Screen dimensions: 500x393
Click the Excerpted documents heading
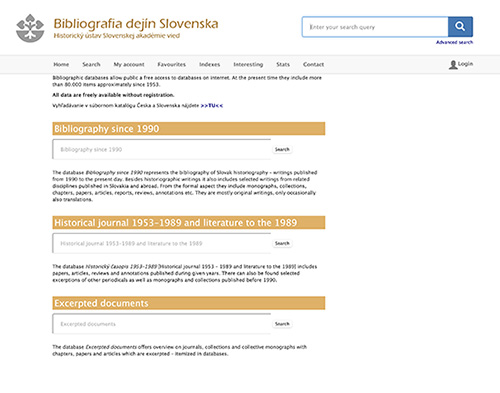click(x=189, y=303)
